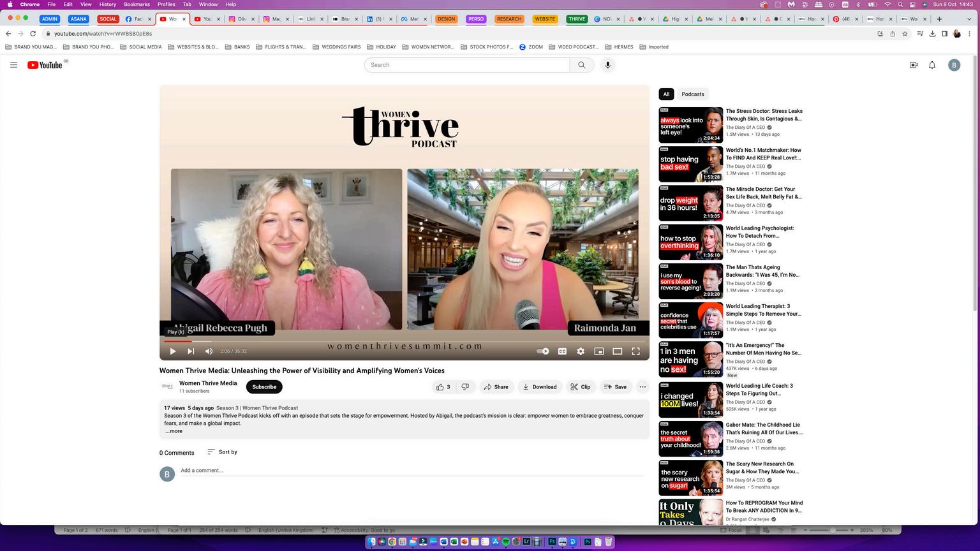Open Chrome share page icon
Image resolution: width=980 pixels, height=551 pixels.
(893, 34)
